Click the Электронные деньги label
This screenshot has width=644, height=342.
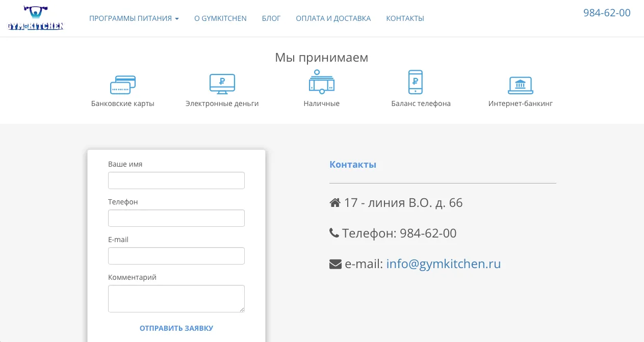point(222,103)
